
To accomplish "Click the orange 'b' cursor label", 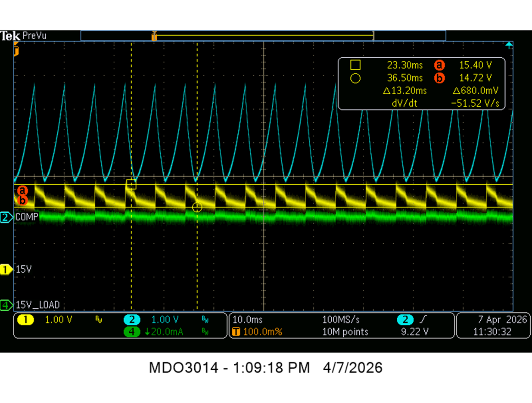I will 22,200.
